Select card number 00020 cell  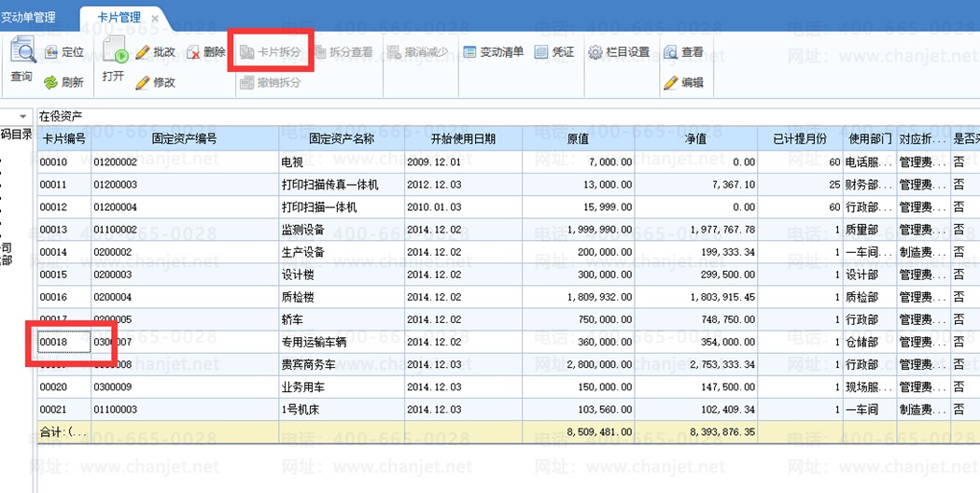point(64,387)
